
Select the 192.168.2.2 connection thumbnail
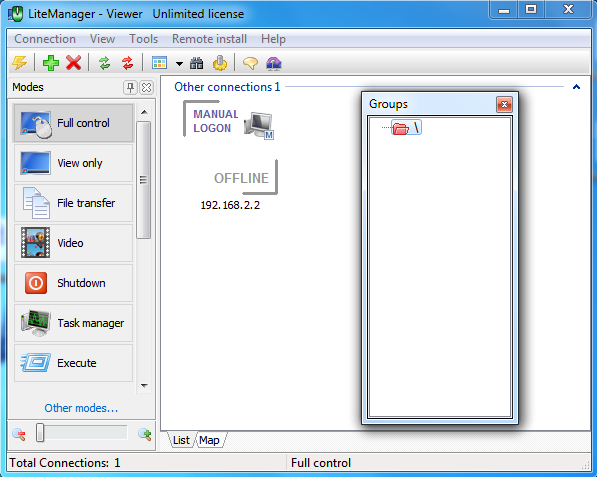(x=230, y=148)
